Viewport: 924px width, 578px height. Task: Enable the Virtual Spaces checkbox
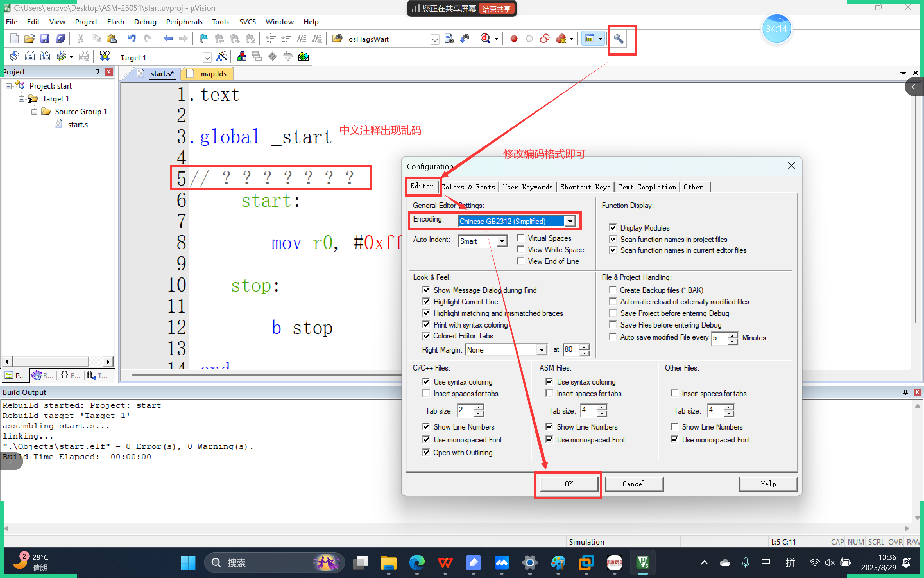point(520,238)
